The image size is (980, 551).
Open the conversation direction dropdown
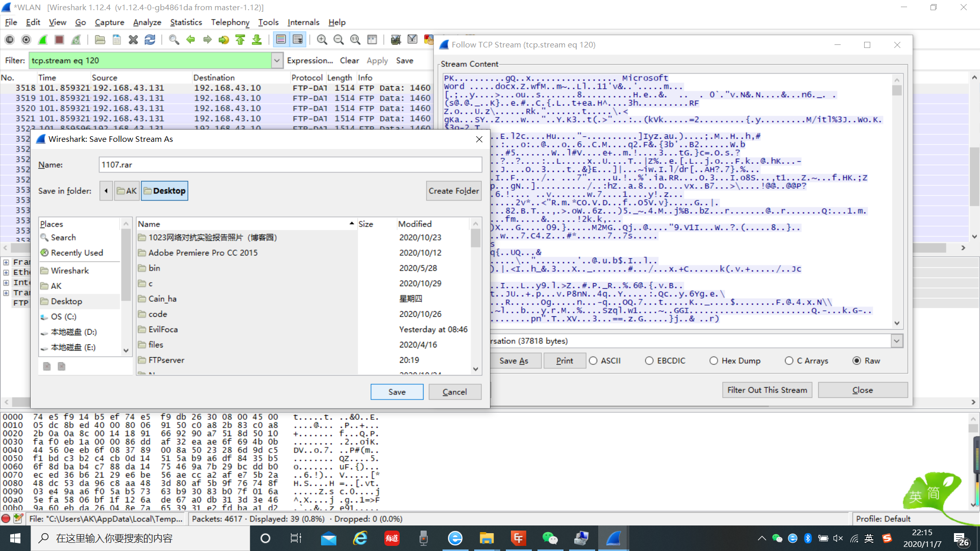[897, 341]
